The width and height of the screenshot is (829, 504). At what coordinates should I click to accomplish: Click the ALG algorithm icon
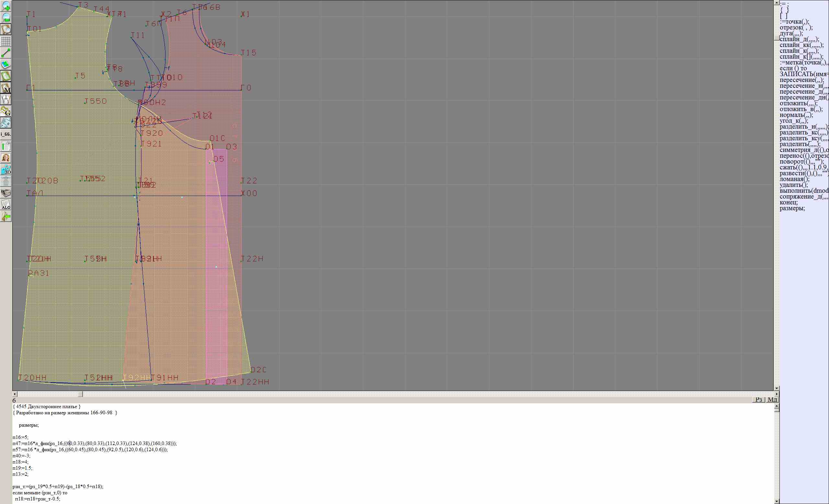click(x=6, y=205)
